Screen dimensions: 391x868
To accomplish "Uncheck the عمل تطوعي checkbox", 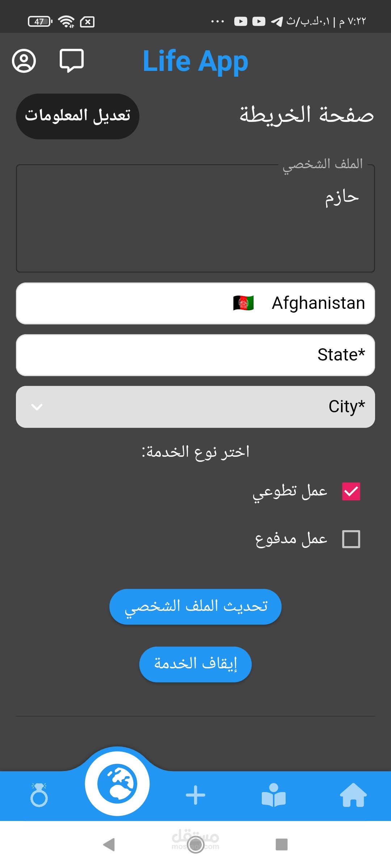I will pos(351,492).
